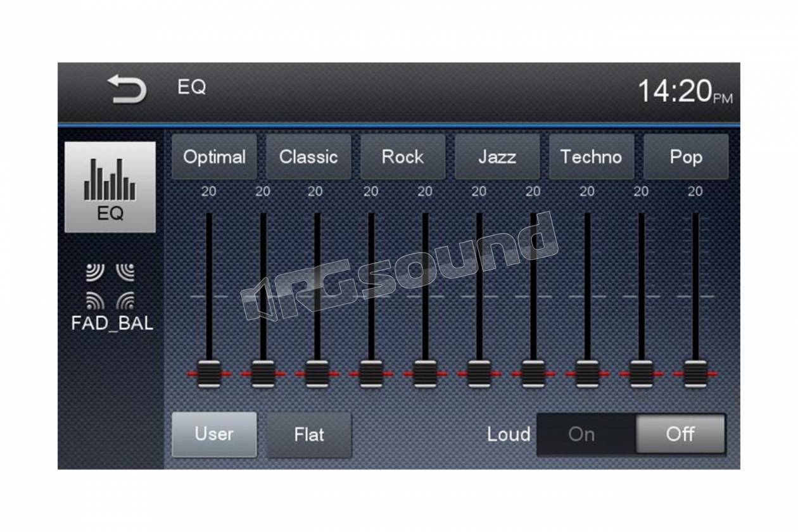Image resolution: width=798 pixels, height=532 pixels.
Task: Click the sixth EQ band slider knob
Action: click(479, 374)
